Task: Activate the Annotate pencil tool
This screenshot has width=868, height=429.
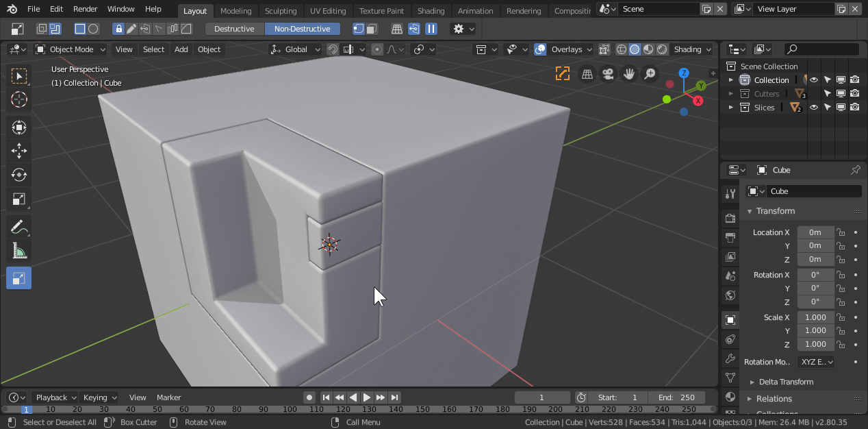Action: [19, 227]
